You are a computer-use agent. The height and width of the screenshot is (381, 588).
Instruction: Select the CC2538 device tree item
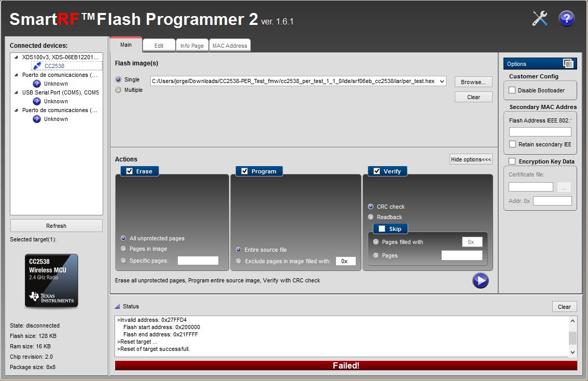pos(54,66)
